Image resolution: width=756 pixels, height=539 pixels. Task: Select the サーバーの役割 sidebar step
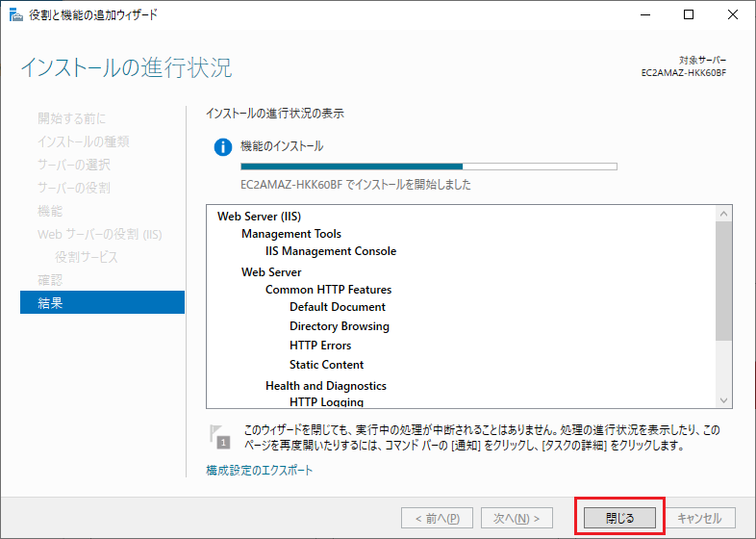tap(74, 188)
